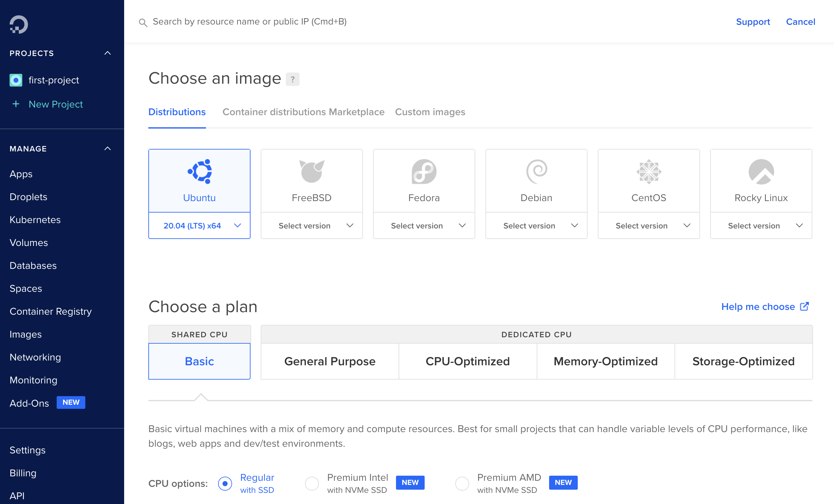Open Billing in sidebar
The width and height of the screenshot is (834, 504).
coord(23,473)
